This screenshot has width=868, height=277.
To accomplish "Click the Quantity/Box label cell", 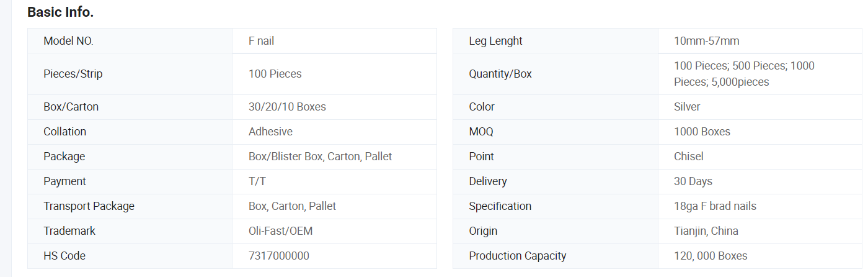I will tap(500, 74).
